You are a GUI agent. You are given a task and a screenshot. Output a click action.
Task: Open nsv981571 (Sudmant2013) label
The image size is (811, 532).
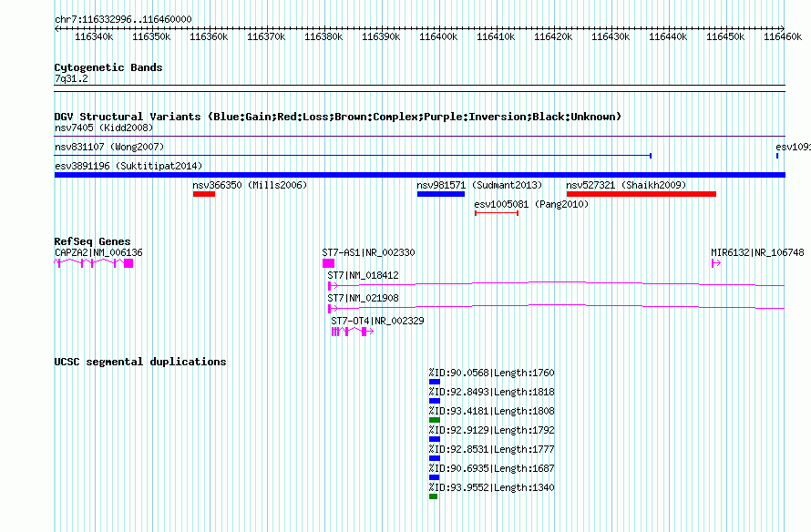click(479, 185)
